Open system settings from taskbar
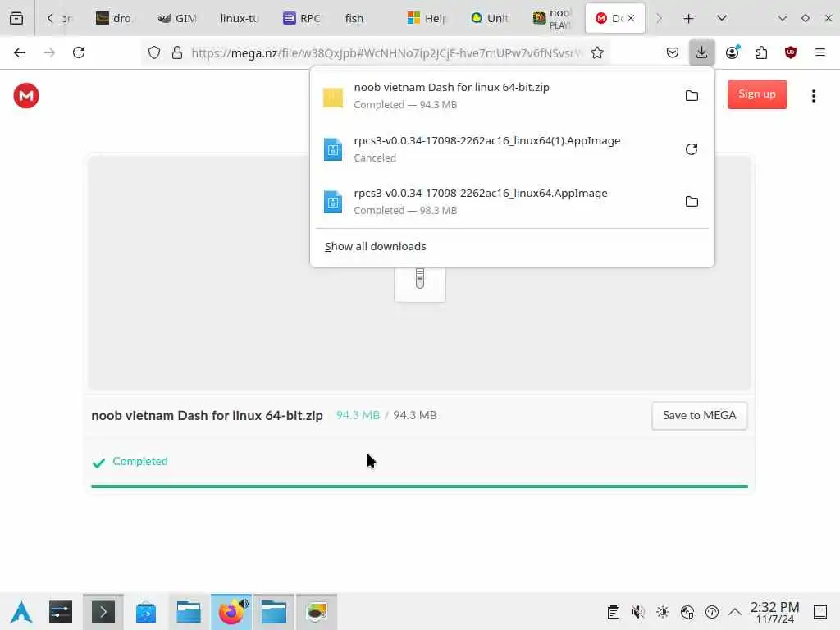Viewport: 840px width, 630px height. [61, 612]
